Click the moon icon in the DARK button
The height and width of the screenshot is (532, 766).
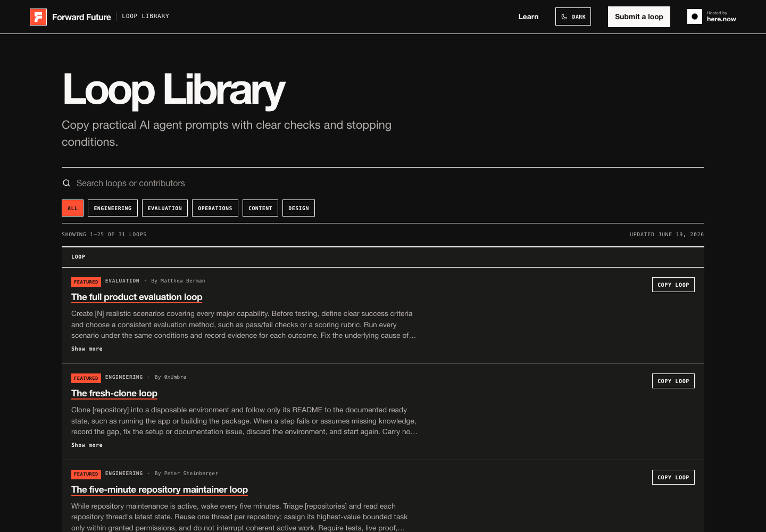[564, 16]
